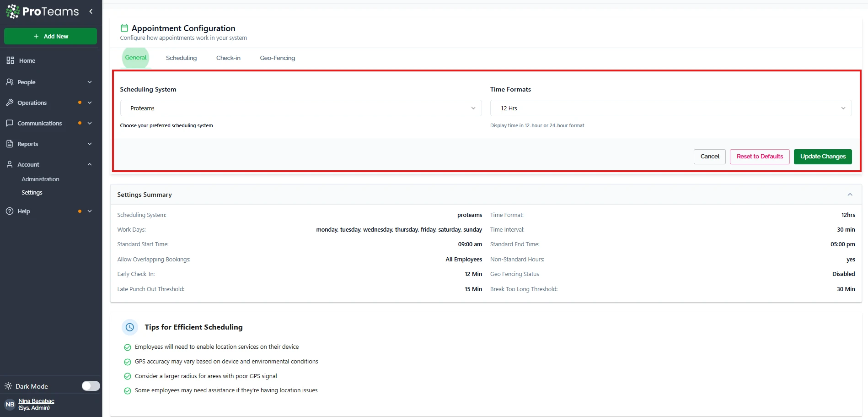Switch to the Scheduling tab

pos(181,58)
